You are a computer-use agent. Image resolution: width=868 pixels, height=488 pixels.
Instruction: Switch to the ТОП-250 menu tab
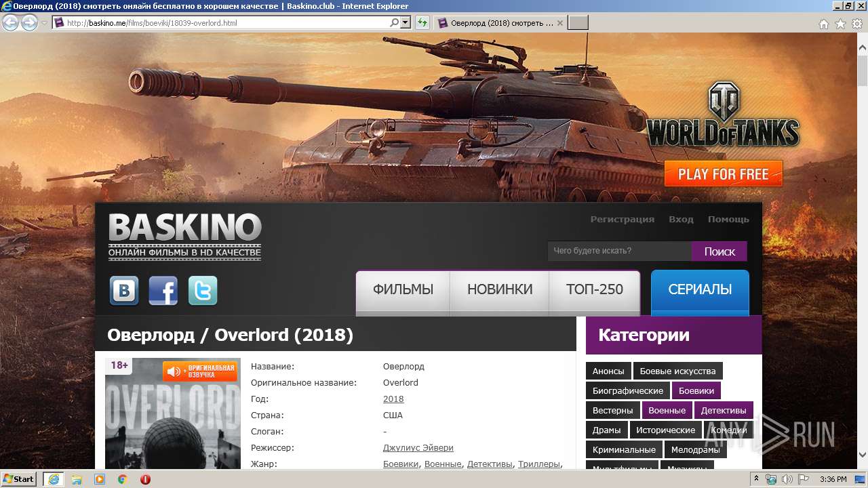point(595,293)
